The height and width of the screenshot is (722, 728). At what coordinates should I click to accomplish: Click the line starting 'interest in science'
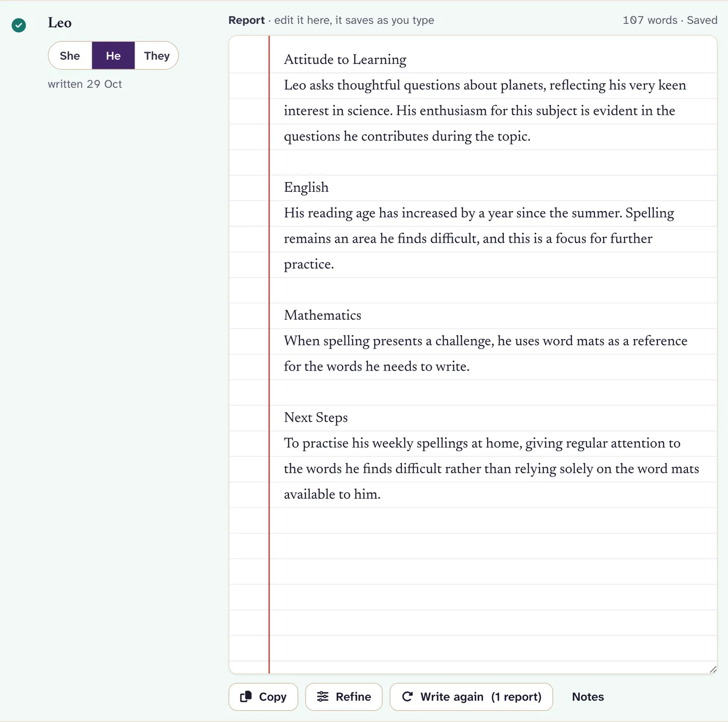coord(479,111)
